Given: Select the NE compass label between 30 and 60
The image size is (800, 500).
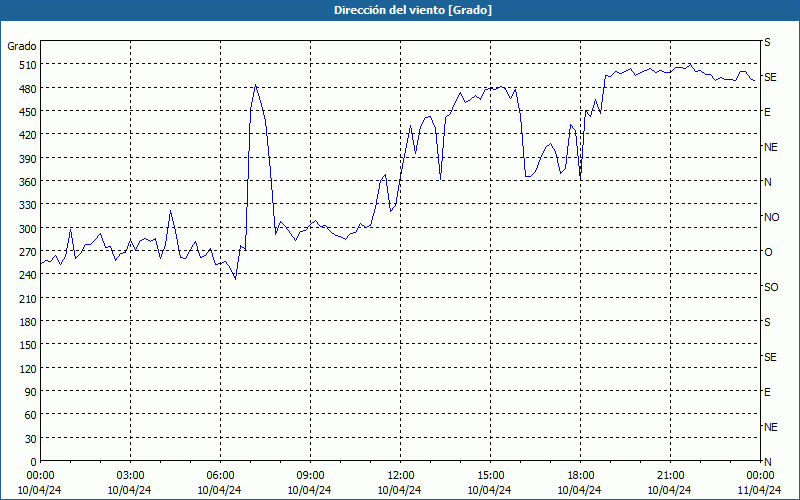Looking at the screenshot, I should click(770, 427).
